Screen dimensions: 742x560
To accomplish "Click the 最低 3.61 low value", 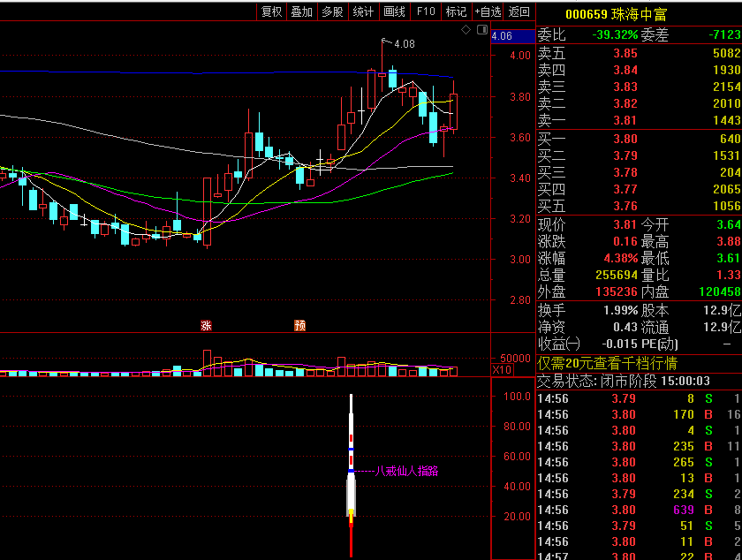I will pyautogui.click(x=728, y=258).
